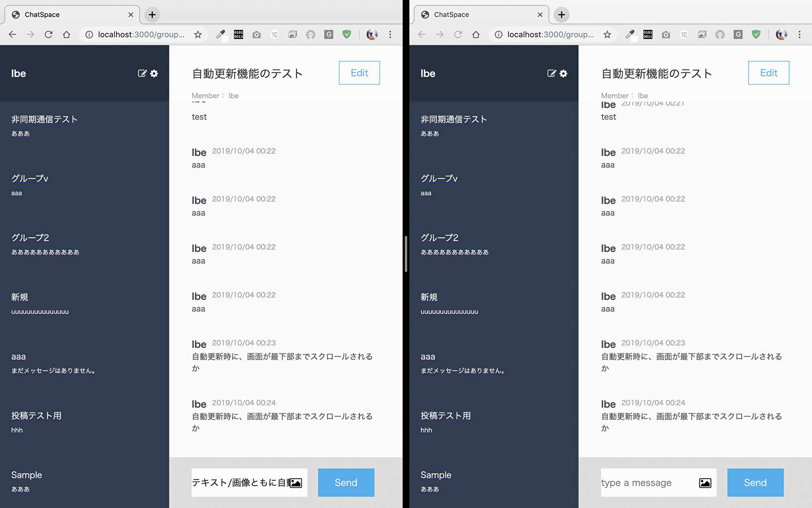
Task: Open the browser profile avatar
Action: tap(372, 35)
